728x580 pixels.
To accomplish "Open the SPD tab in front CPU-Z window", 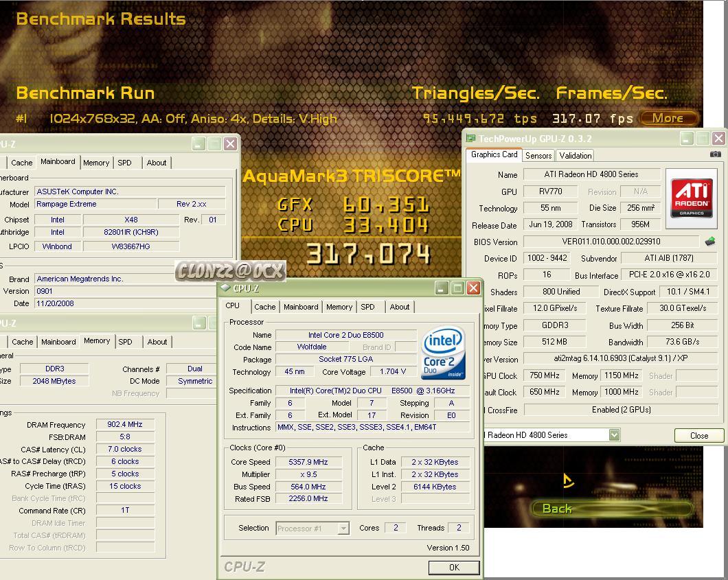I will [x=367, y=307].
